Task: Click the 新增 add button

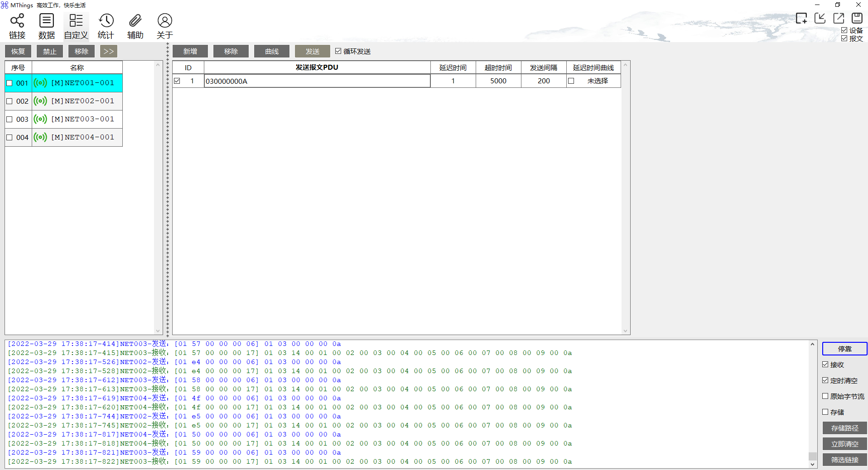Action: pos(190,51)
